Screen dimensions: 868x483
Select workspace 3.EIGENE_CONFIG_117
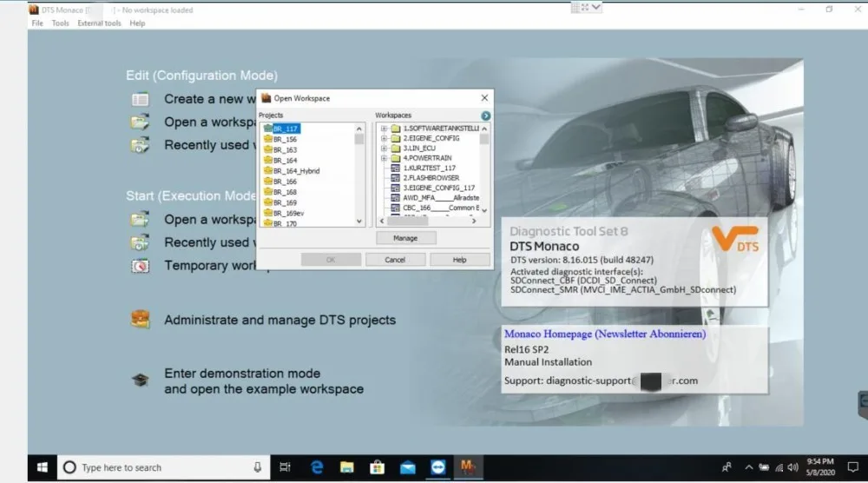click(x=439, y=188)
